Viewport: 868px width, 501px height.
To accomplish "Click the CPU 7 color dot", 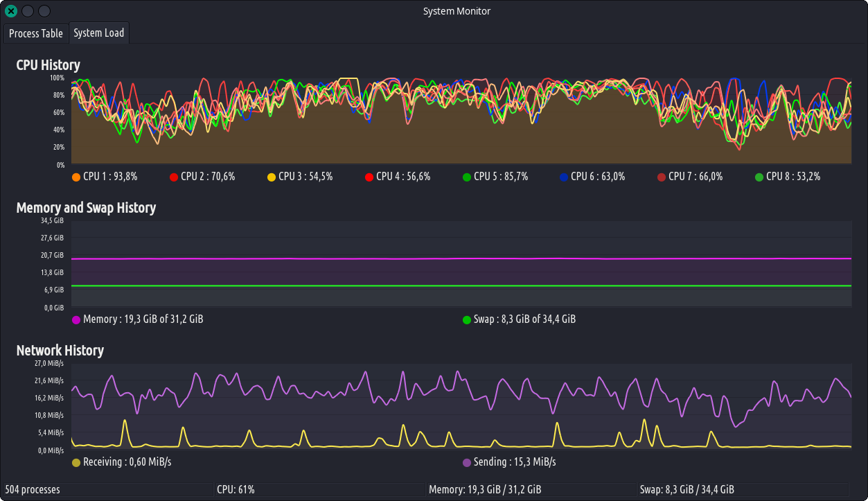I will 662,177.
